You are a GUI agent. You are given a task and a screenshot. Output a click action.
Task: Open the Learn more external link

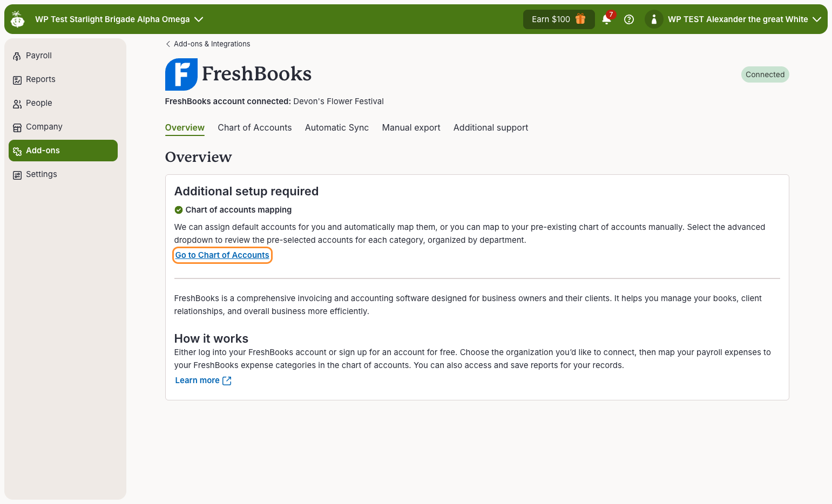[x=203, y=380]
